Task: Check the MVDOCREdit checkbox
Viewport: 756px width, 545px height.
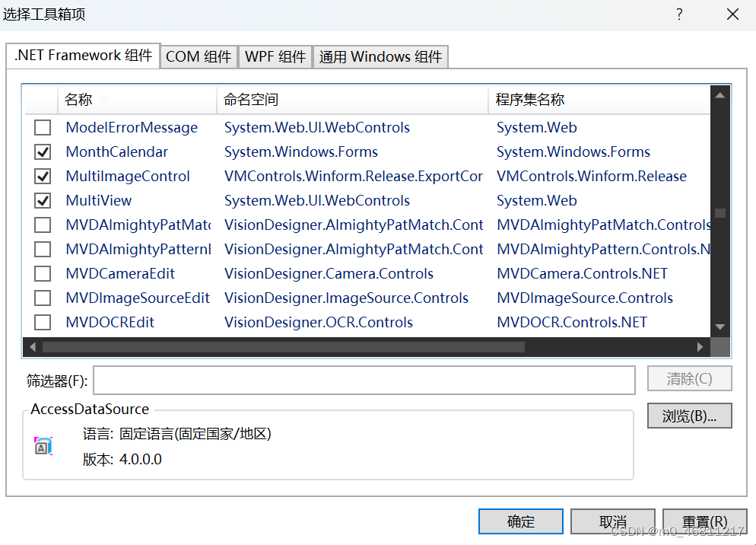Action: (x=43, y=322)
